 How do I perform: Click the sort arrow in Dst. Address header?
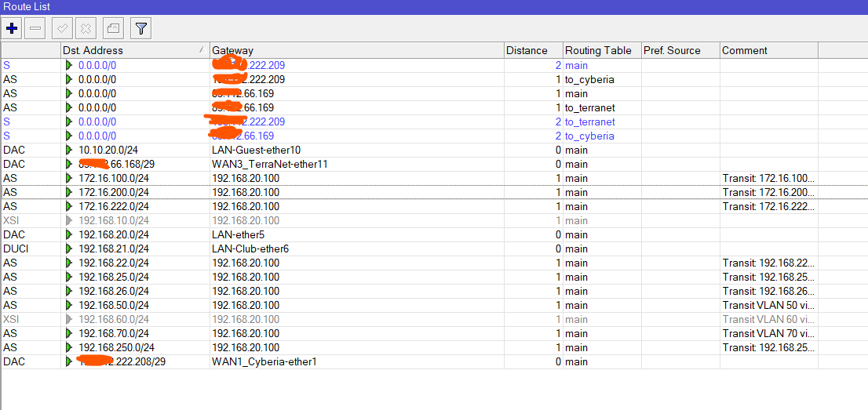coord(202,50)
